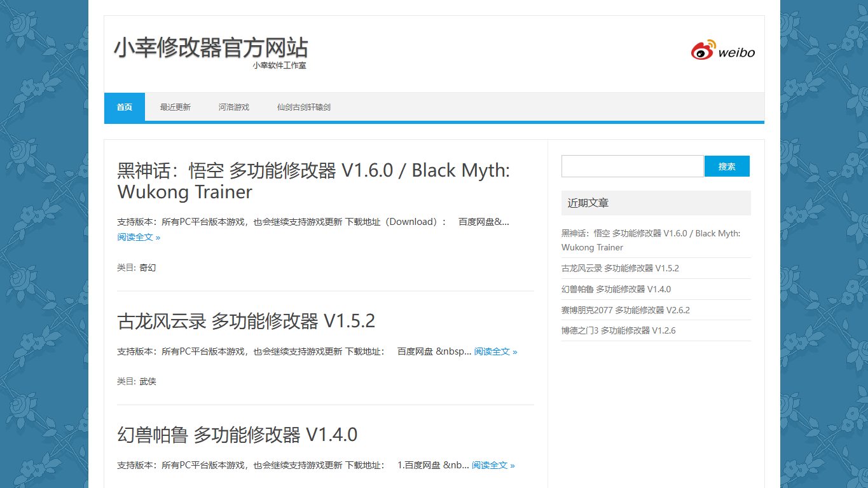This screenshot has height=488, width=868.
Task: Select the 首页 navigation tab
Action: (x=125, y=107)
